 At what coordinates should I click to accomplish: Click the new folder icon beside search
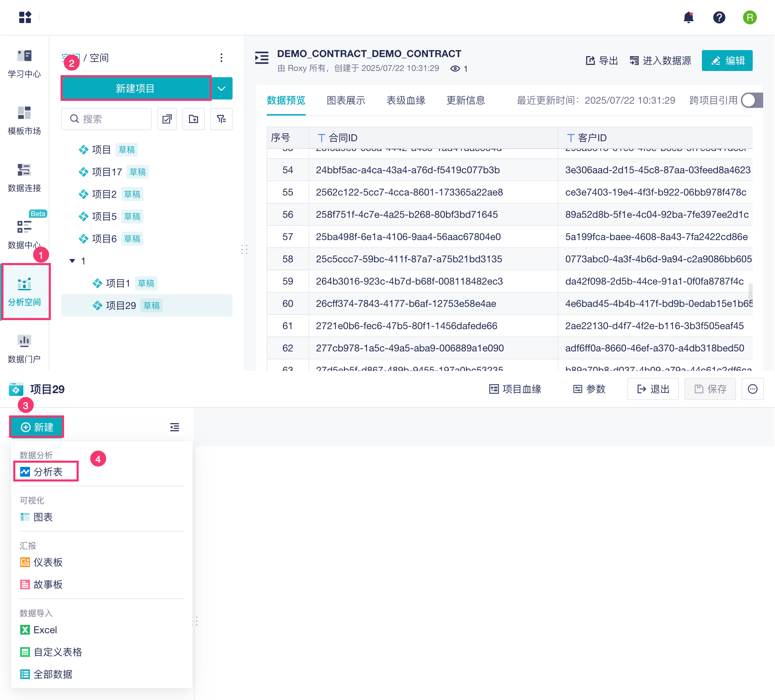[x=193, y=119]
